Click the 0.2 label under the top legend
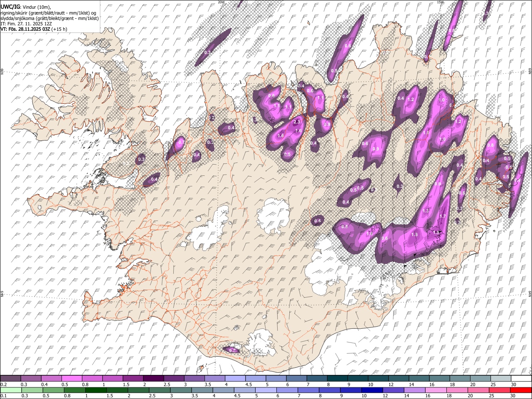This screenshot has height=399, width=532. coord(4,384)
